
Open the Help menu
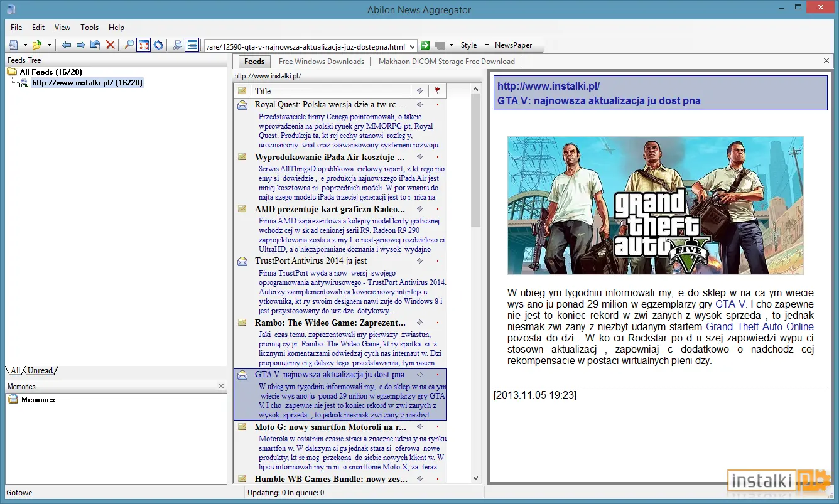click(x=116, y=28)
